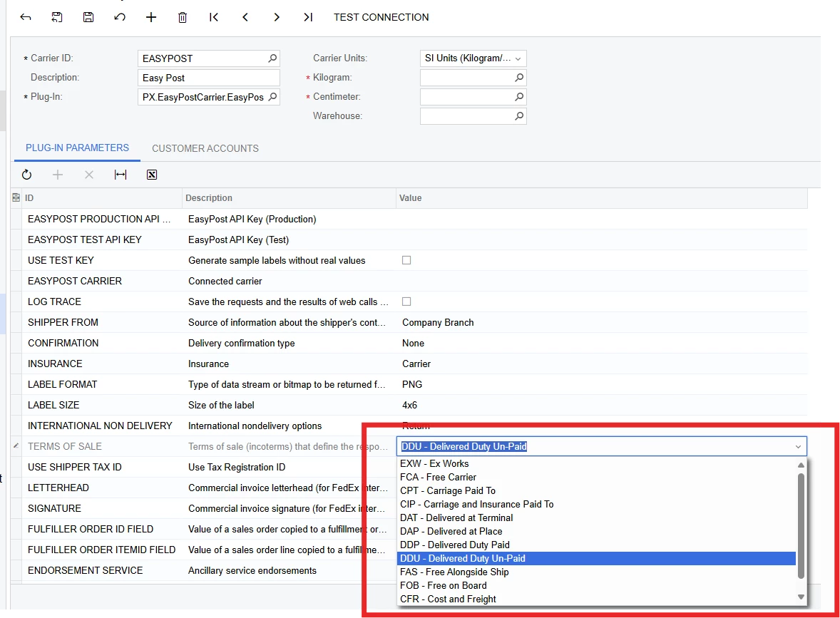This screenshot has width=840, height=618.
Task: Click the Value column header
Action: coord(602,198)
